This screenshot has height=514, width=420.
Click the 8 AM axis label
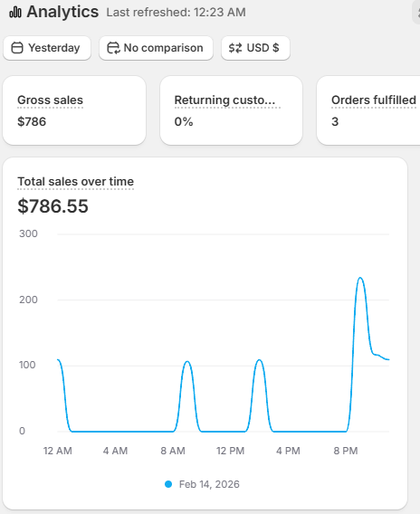[173, 451]
